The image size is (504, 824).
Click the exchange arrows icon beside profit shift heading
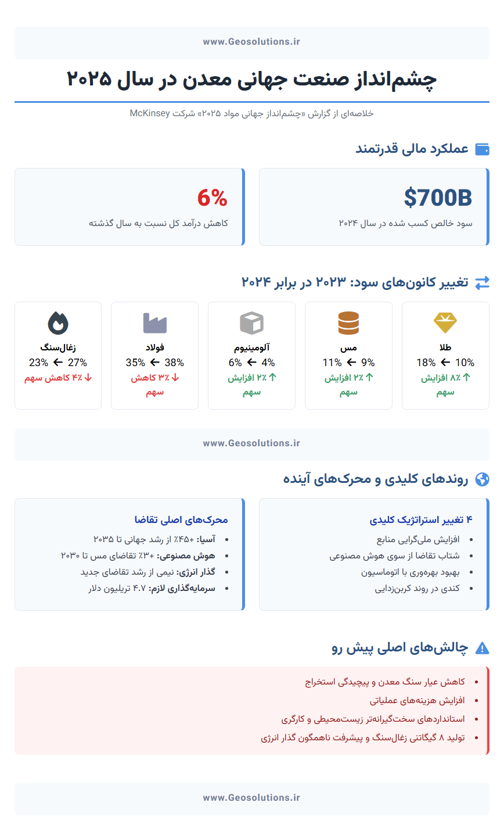[x=482, y=283]
